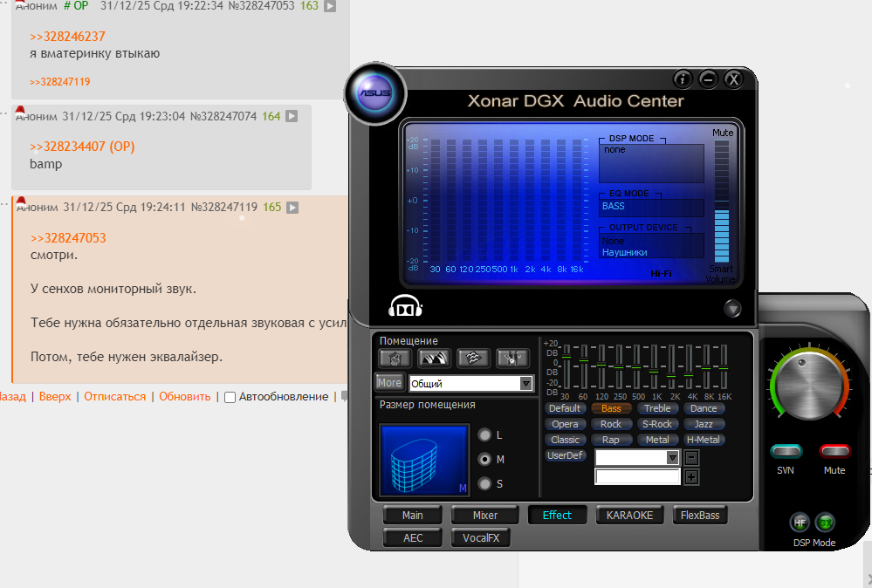Click the room size preview thumbnail
Viewport: 872px width, 588px height.
point(423,460)
